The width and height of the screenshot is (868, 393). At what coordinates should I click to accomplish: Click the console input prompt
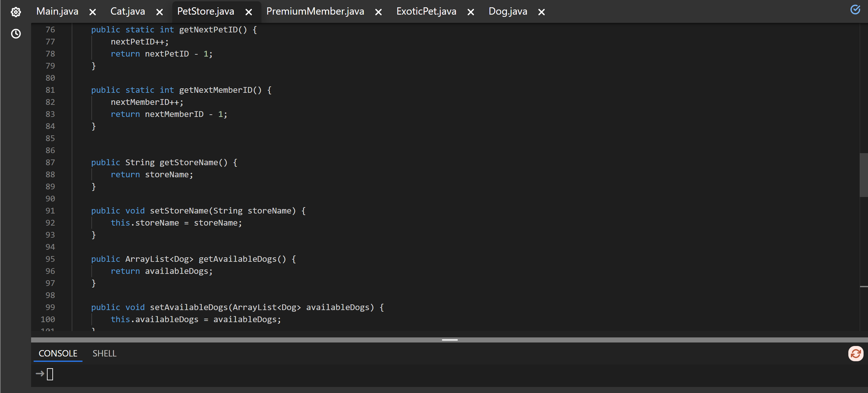[50, 374]
